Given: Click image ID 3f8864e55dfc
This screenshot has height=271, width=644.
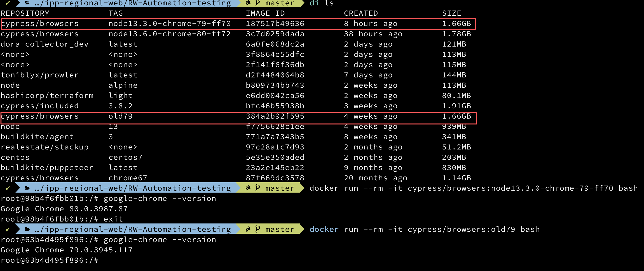Looking at the screenshot, I should pos(275,54).
